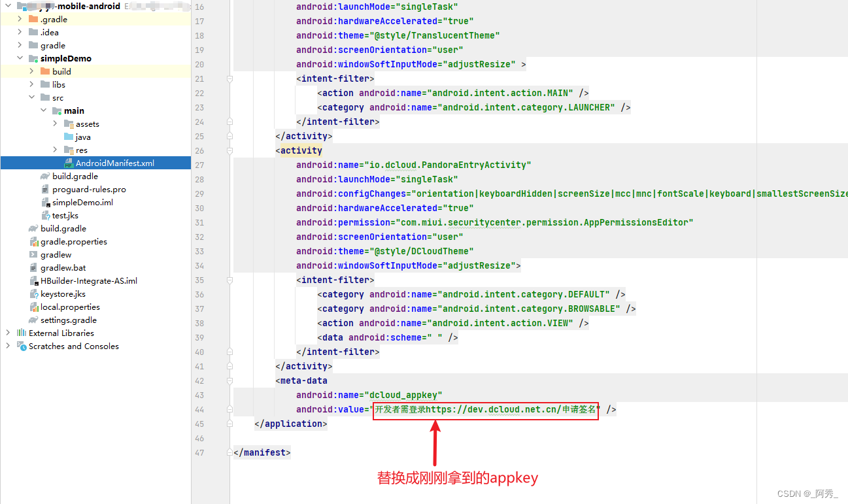Click the local.properties file icon
The width and height of the screenshot is (848, 504).
pos(33,307)
